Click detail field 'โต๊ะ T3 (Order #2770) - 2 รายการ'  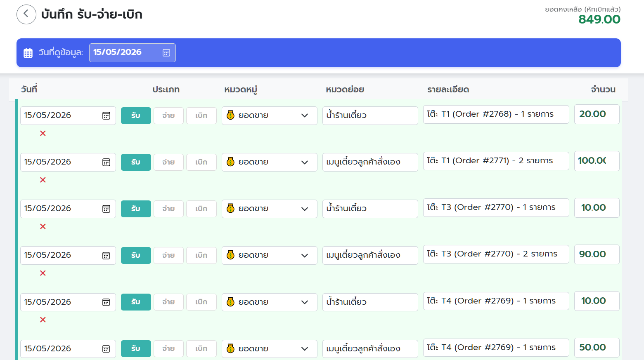pyautogui.click(x=496, y=254)
